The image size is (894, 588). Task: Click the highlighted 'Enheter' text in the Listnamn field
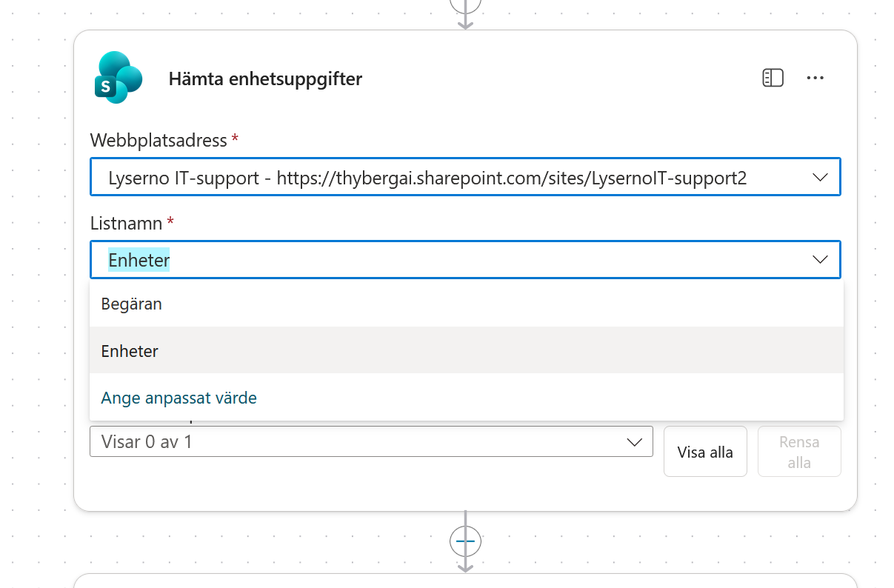(139, 260)
